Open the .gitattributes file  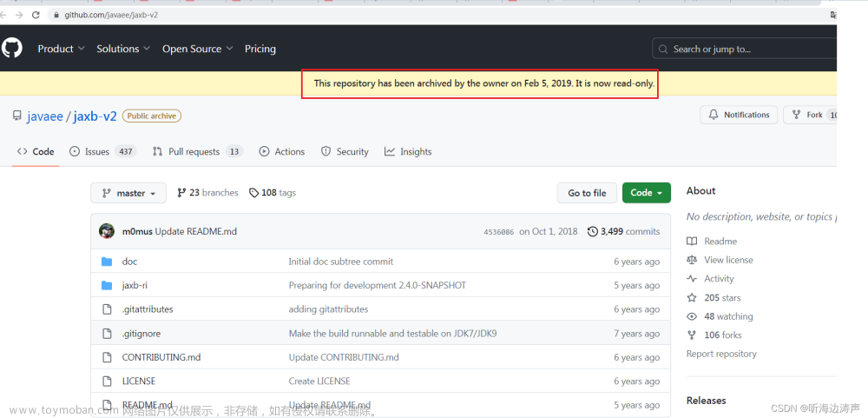point(148,309)
